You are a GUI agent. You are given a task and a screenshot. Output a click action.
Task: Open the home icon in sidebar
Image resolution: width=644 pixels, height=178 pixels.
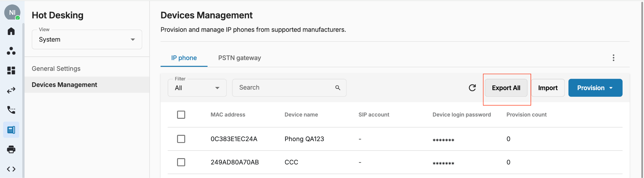pyautogui.click(x=11, y=31)
